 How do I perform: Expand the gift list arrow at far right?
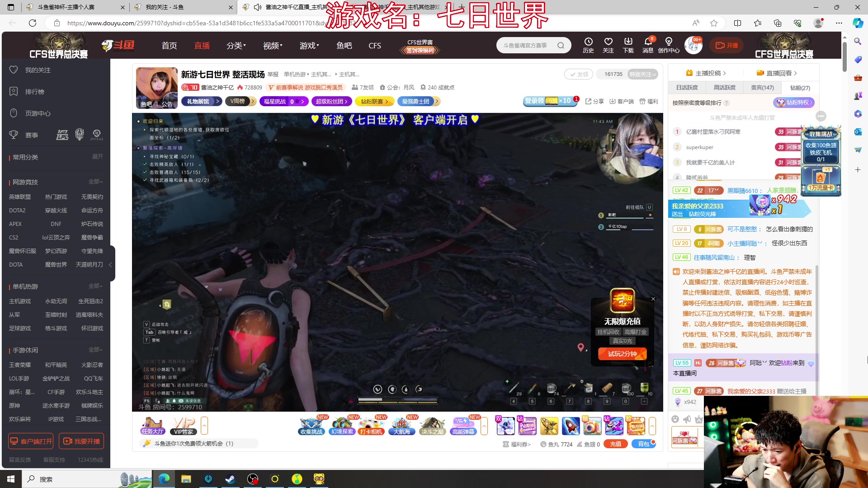coord(652,426)
